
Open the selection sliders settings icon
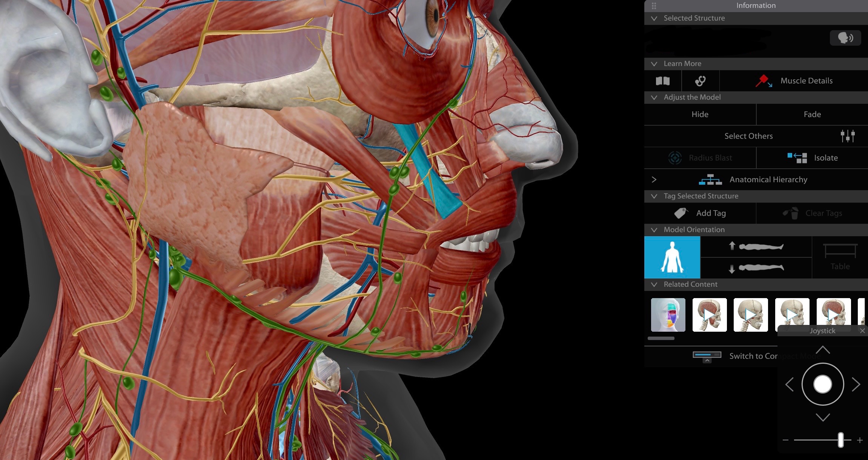(848, 136)
